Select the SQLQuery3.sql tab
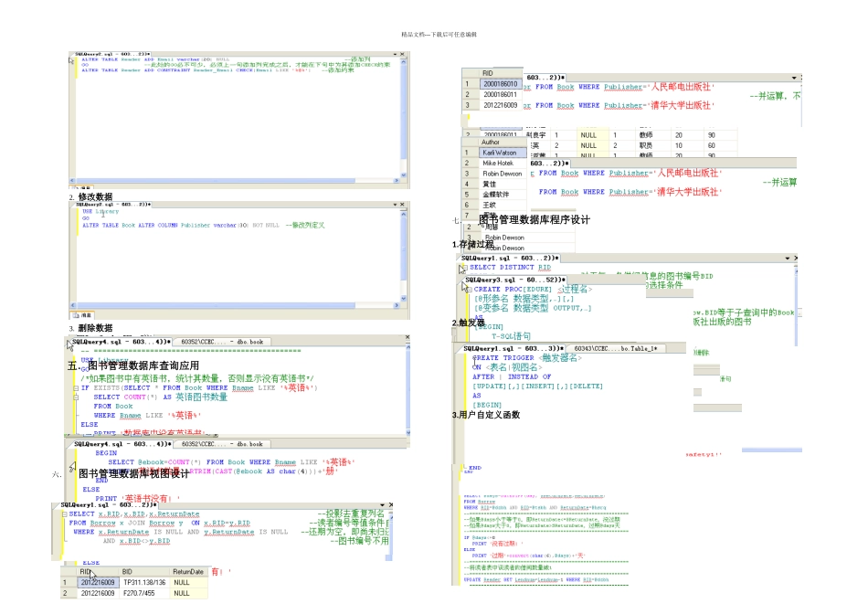The image size is (868, 614). (514, 279)
